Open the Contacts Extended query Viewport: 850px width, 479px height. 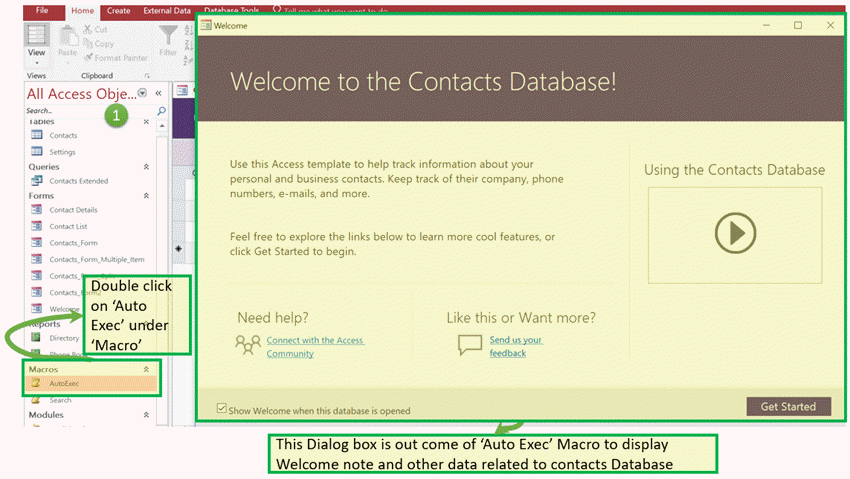(78, 181)
